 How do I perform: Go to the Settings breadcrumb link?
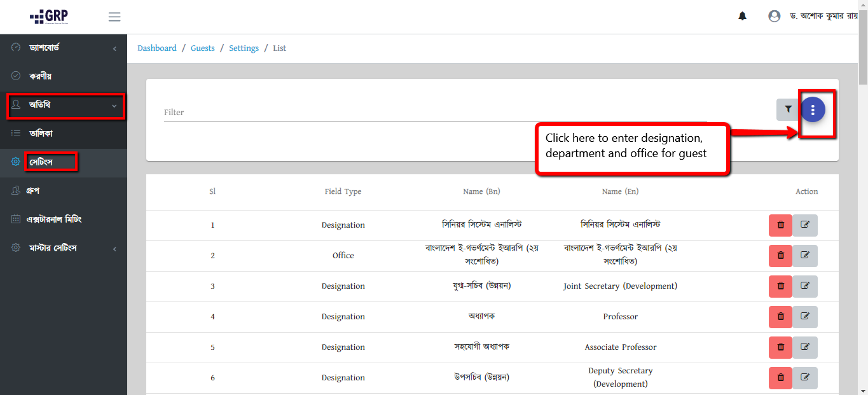[244, 48]
